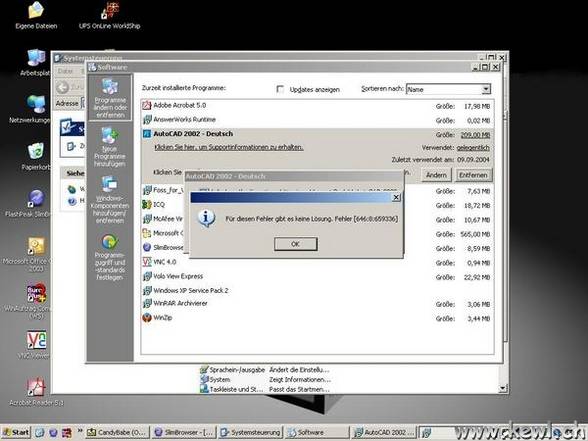The height and width of the screenshot is (441, 588).
Task: Click the Microsoft Office list icon
Action: click(147, 233)
